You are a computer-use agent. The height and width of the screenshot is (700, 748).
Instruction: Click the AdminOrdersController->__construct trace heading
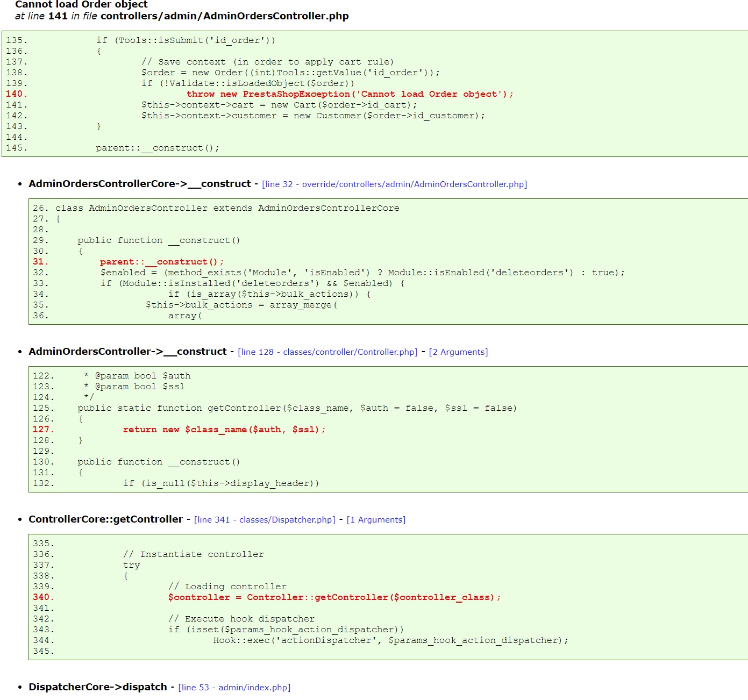click(127, 352)
